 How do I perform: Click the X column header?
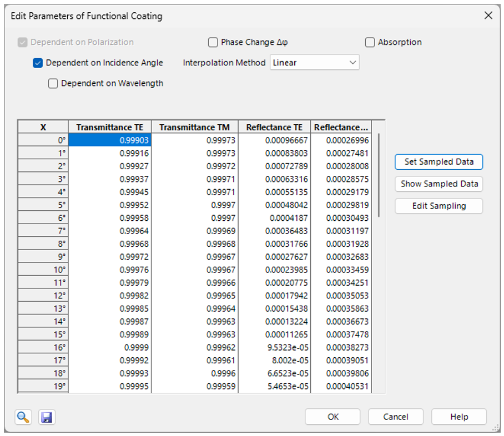point(43,127)
